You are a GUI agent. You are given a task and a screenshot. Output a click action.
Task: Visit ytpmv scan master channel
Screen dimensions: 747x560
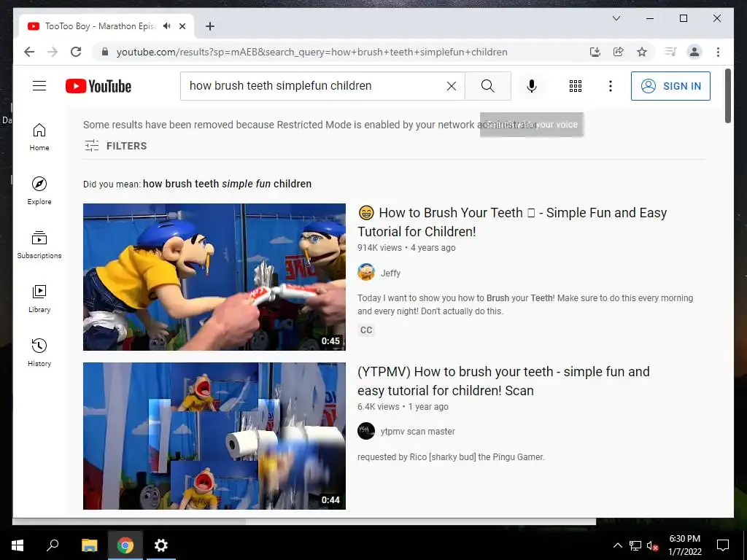pyautogui.click(x=417, y=432)
